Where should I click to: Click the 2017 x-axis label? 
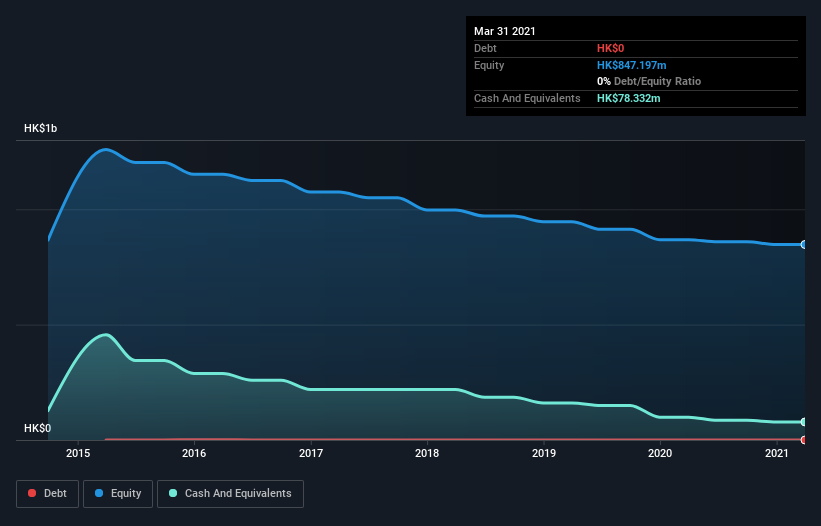pos(311,453)
